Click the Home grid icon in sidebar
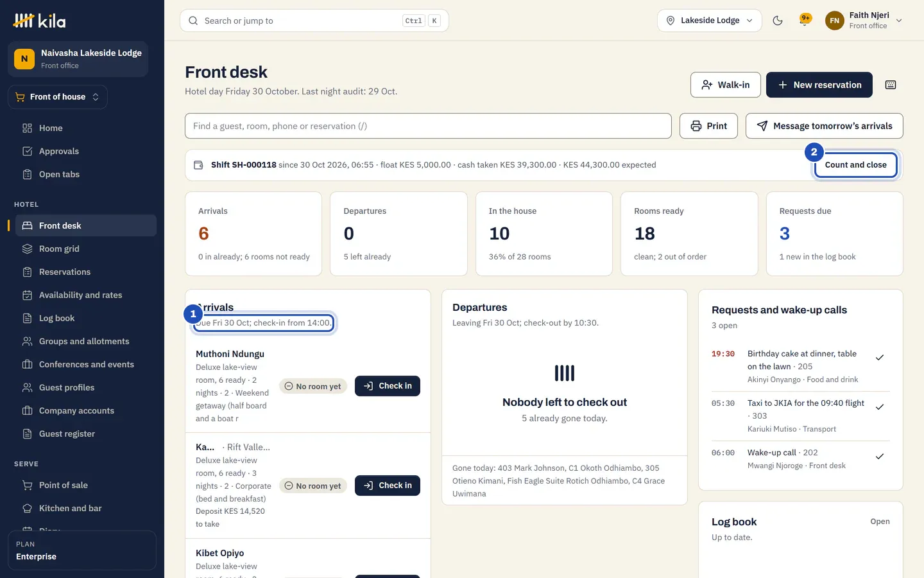 (x=27, y=128)
